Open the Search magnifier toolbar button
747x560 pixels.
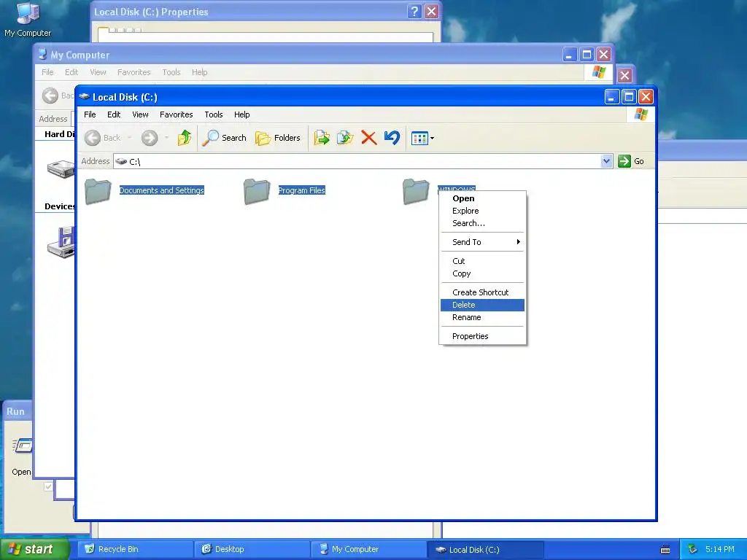[x=225, y=138]
